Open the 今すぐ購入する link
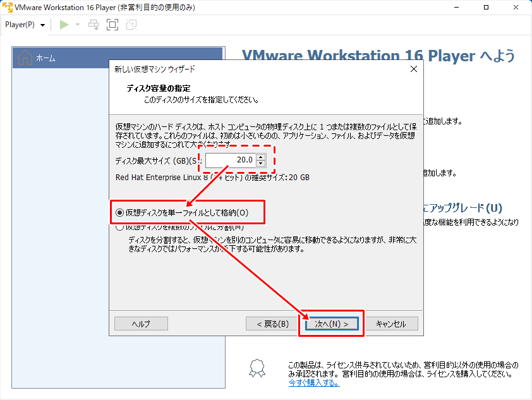 click(313, 383)
